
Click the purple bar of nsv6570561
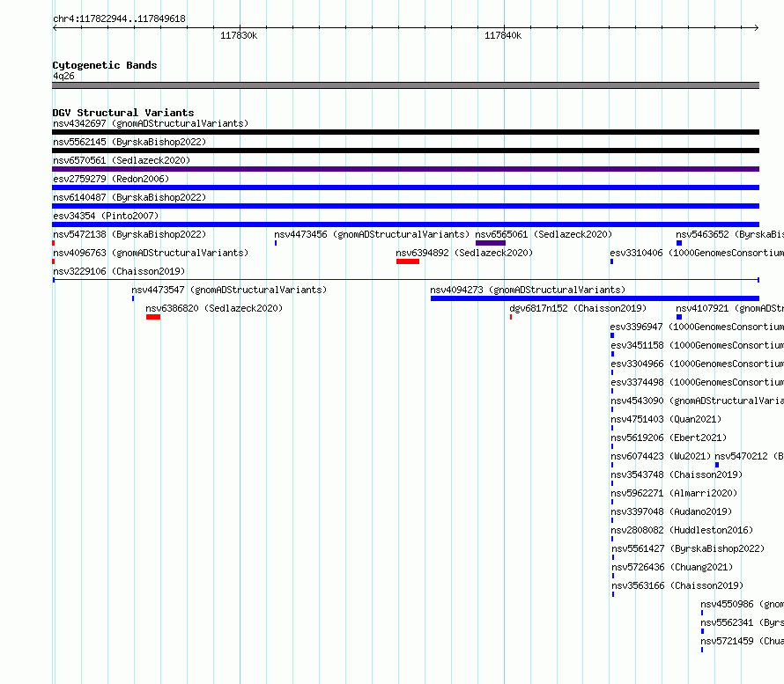(405, 169)
